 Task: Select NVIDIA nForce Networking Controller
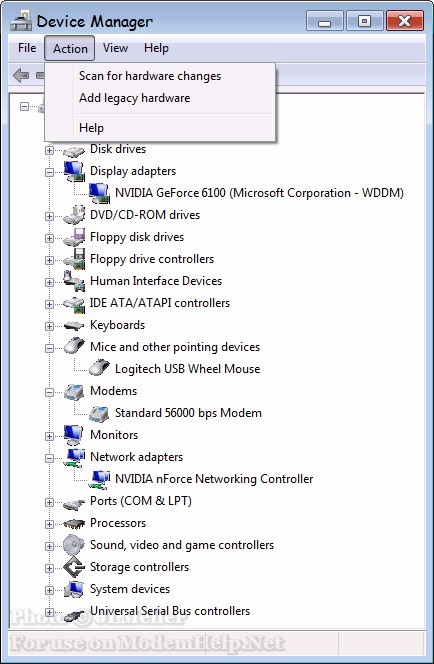click(214, 479)
